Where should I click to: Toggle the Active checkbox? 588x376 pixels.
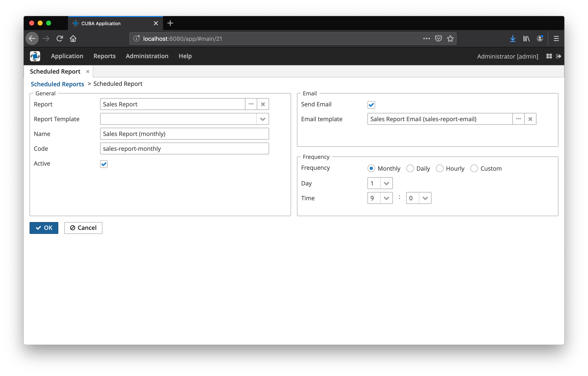(x=104, y=164)
